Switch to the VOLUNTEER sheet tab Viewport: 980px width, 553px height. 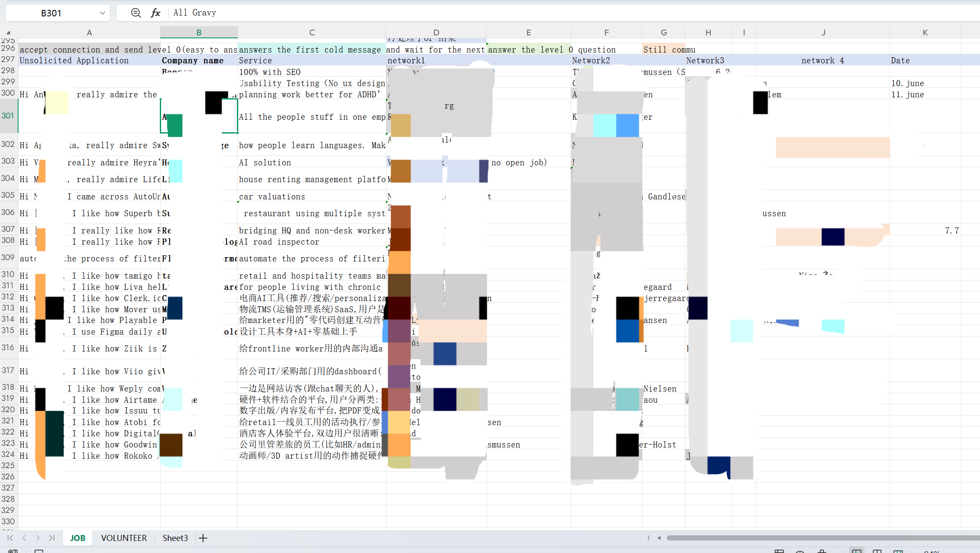point(124,538)
